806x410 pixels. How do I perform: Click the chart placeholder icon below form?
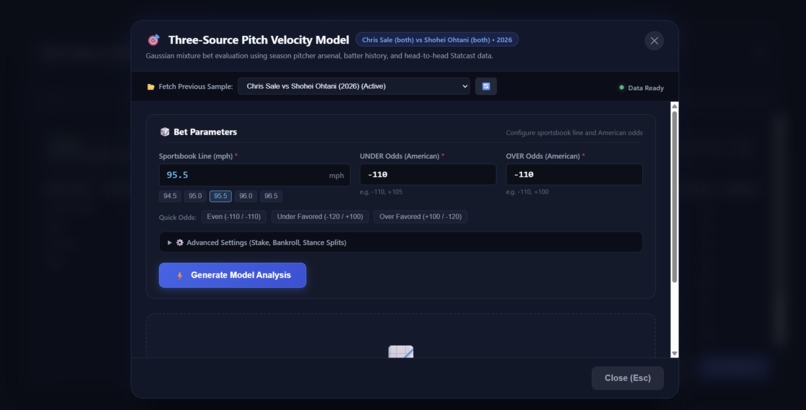[x=401, y=352]
